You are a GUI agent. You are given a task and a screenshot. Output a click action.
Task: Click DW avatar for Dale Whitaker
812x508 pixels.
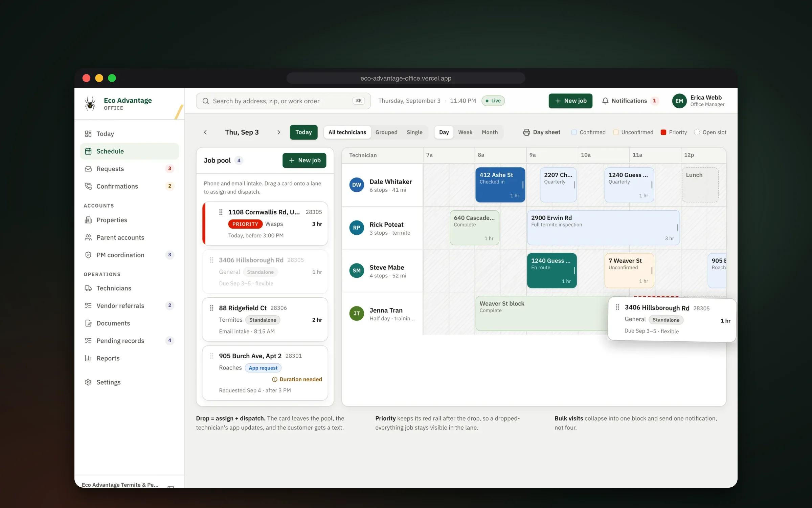tap(357, 185)
